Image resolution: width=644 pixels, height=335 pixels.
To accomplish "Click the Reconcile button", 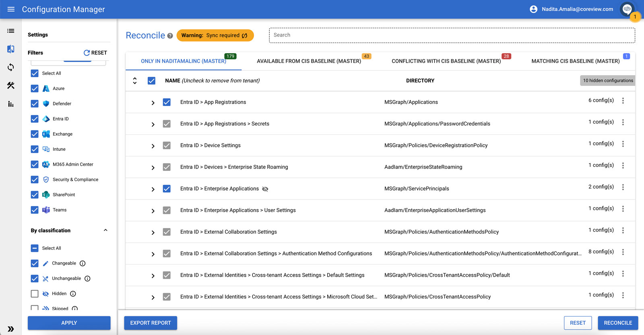I will [618, 323].
